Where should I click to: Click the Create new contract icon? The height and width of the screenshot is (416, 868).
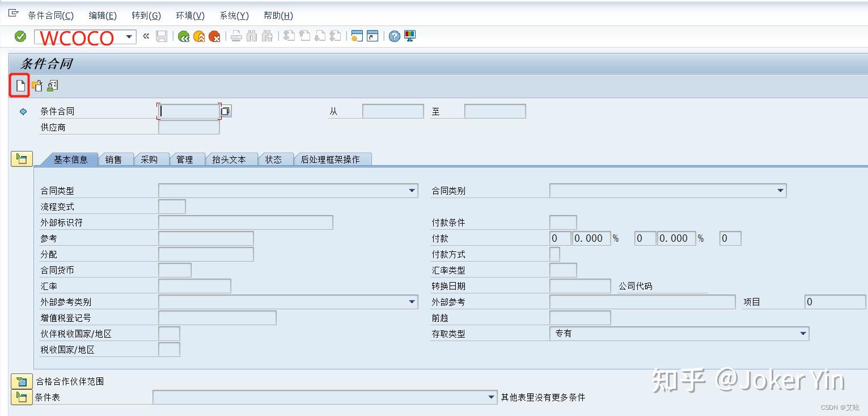20,86
